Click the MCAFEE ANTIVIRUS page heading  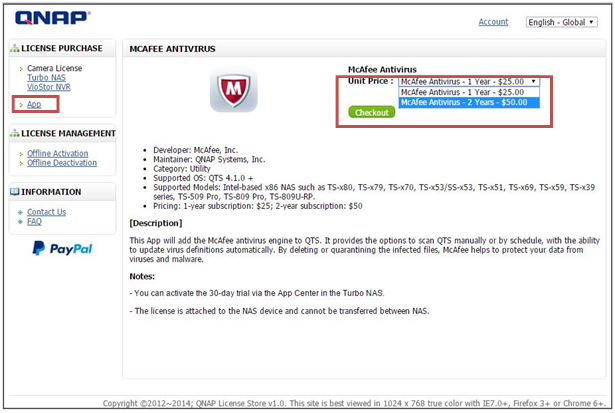click(172, 49)
